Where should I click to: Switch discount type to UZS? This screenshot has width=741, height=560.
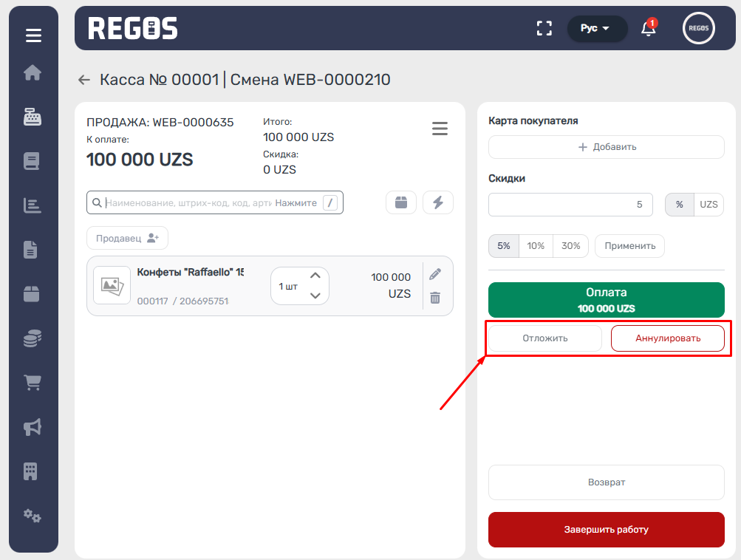708,205
